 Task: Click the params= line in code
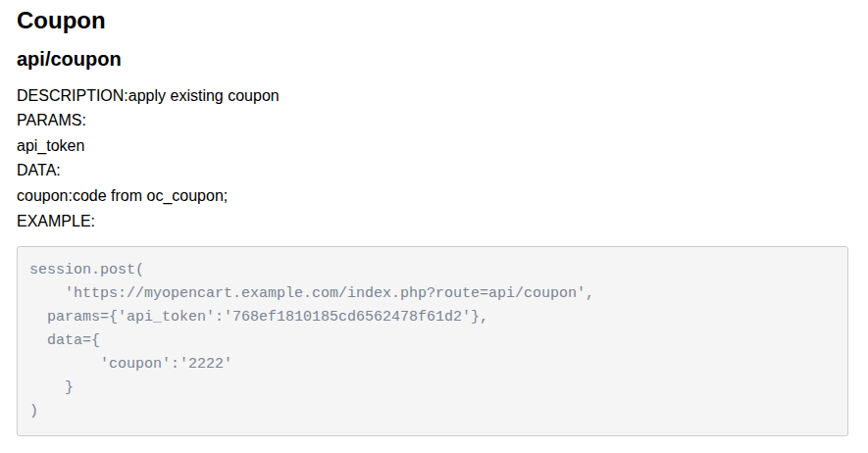[x=78, y=316]
